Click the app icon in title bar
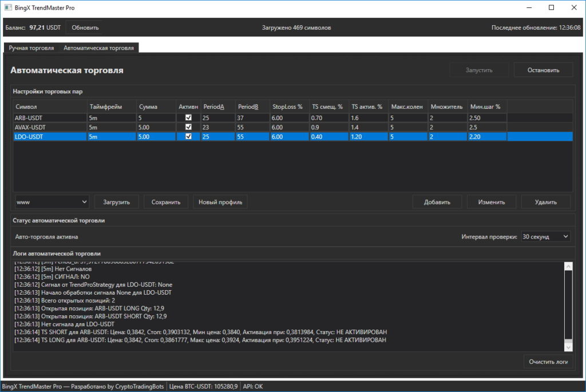This screenshot has height=392, width=586. point(7,8)
